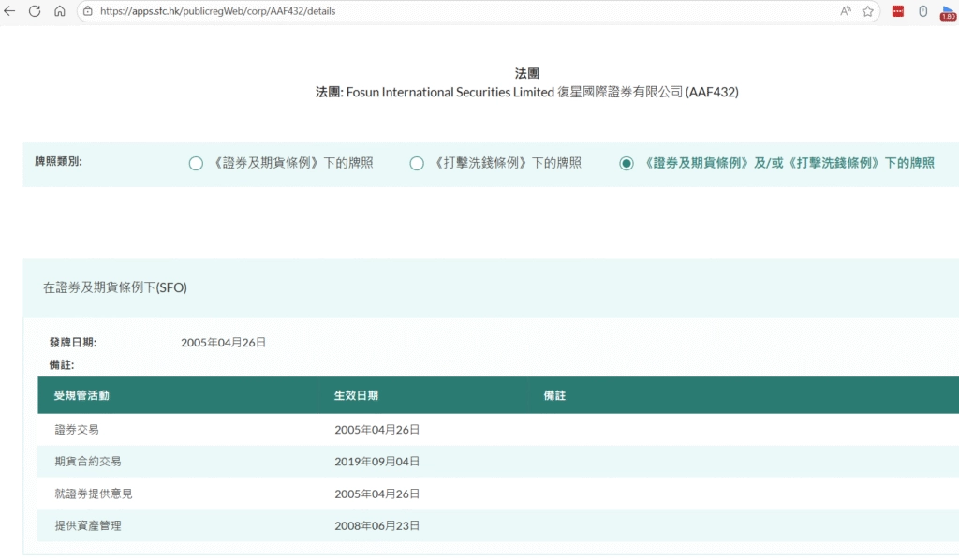This screenshot has height=560, width=959.
Task: Select《證券及期貨條例》下的牌照 radio option
Action: point(196,164)
